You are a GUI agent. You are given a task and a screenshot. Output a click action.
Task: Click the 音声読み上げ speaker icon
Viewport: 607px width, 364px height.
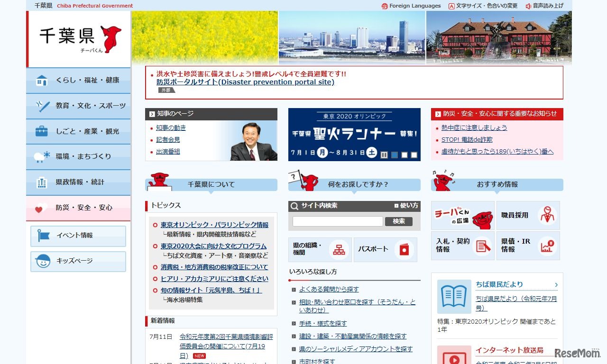[x=528, y=6]
